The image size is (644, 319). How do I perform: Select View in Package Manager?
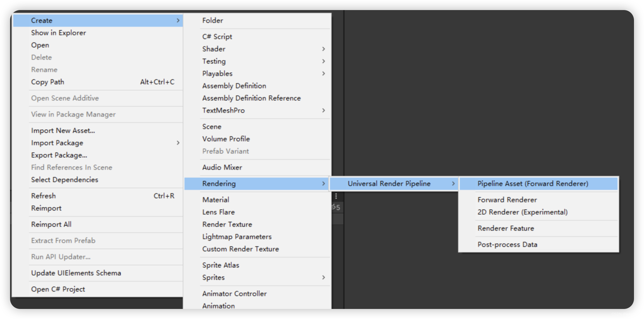73,114
